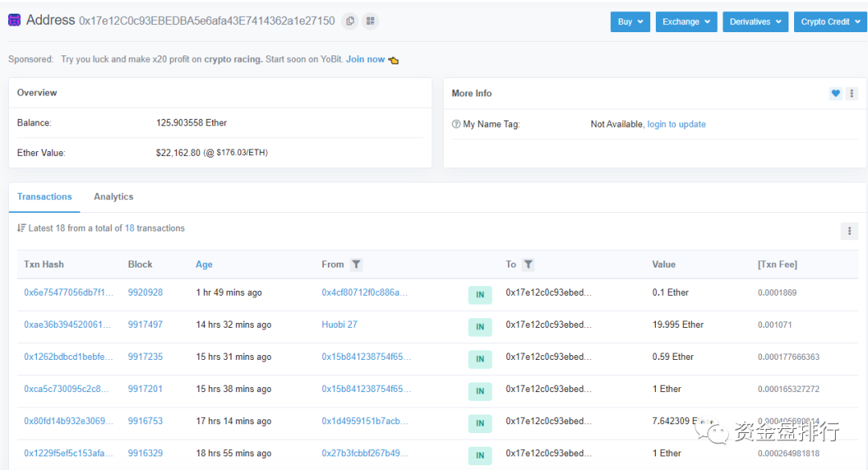
Task: Open the transactions table three-dot options menu
Action: coord(850,231)
